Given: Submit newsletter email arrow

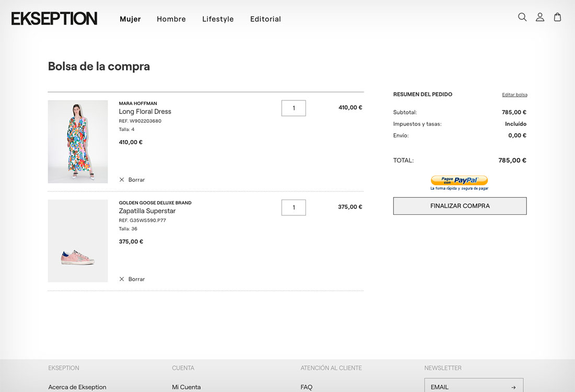Looking at the screenshot, I should [513, 387].
